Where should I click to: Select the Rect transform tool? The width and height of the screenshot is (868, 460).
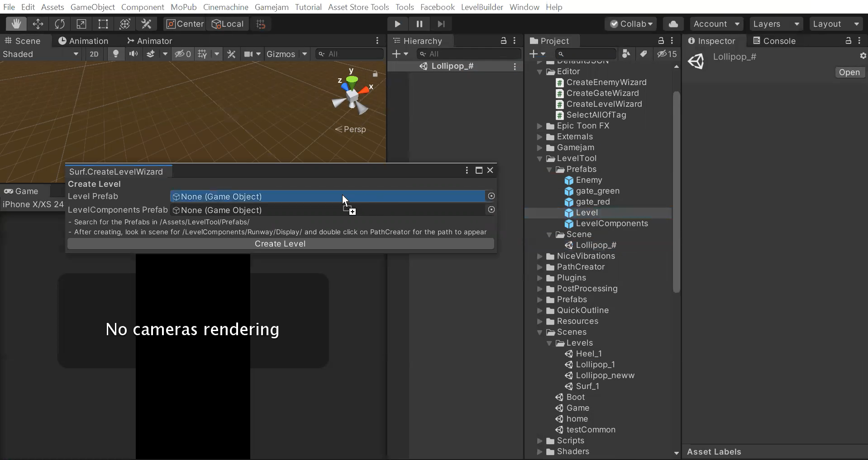click(x=103, y=24)
